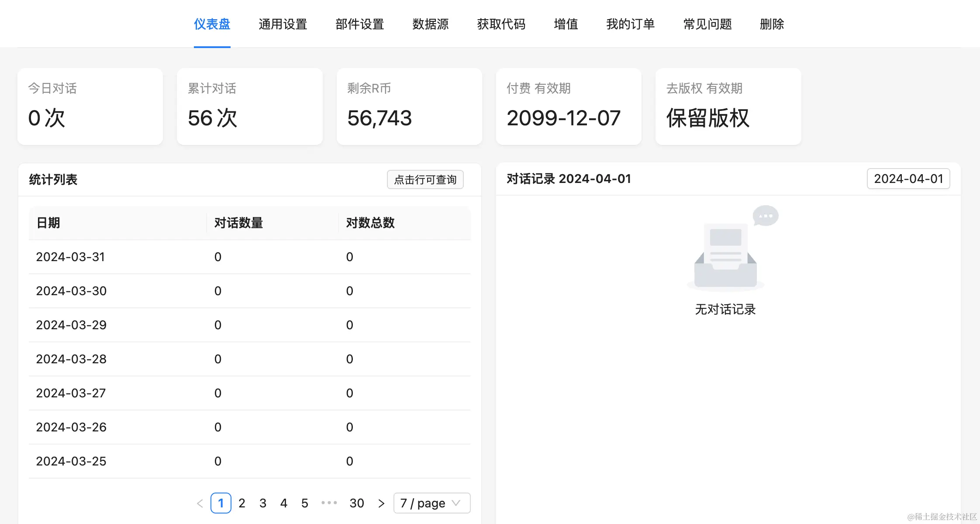Open the 常见问题 tab

(x=707, y=24)
